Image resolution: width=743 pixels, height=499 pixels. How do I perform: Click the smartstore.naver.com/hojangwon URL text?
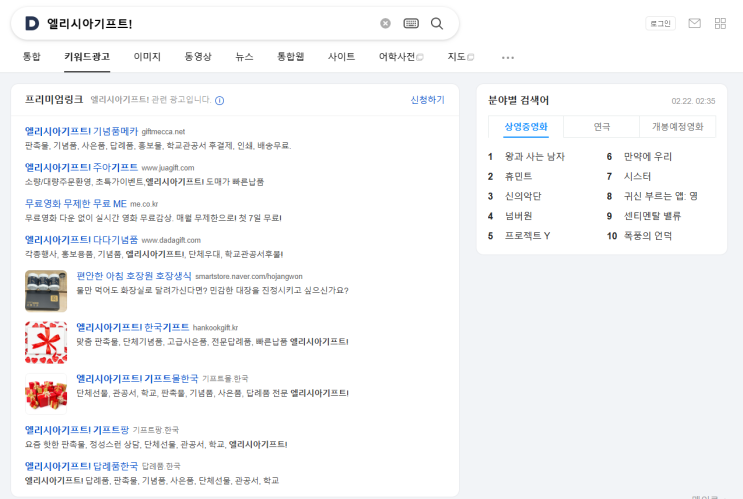249,277
